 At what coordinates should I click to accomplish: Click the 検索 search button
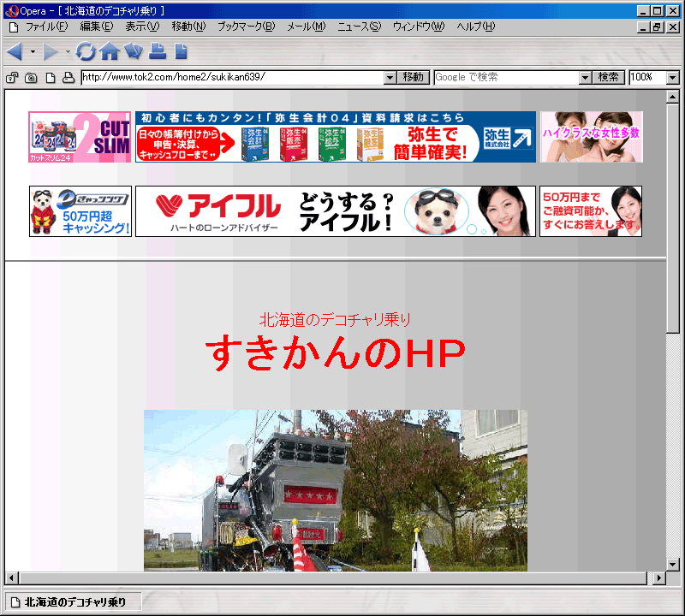click(x=609, y=77)
